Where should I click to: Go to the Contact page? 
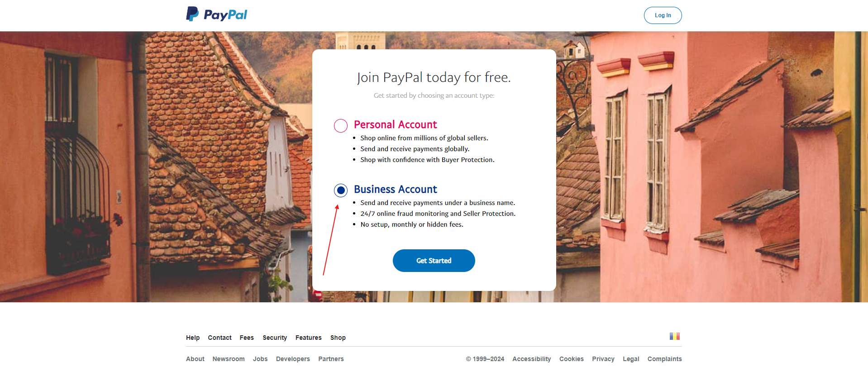(x=219, y=338)
